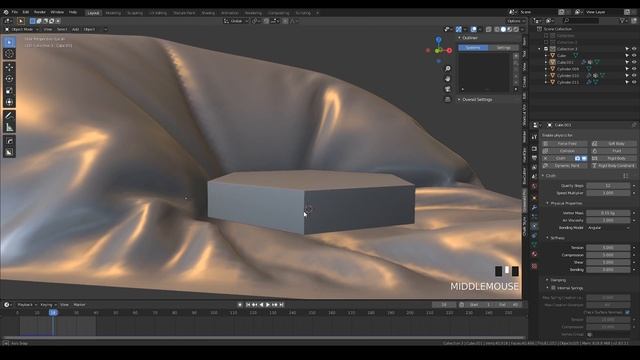
Task: Open the Window menu
Action: click(x=57, y=12)
